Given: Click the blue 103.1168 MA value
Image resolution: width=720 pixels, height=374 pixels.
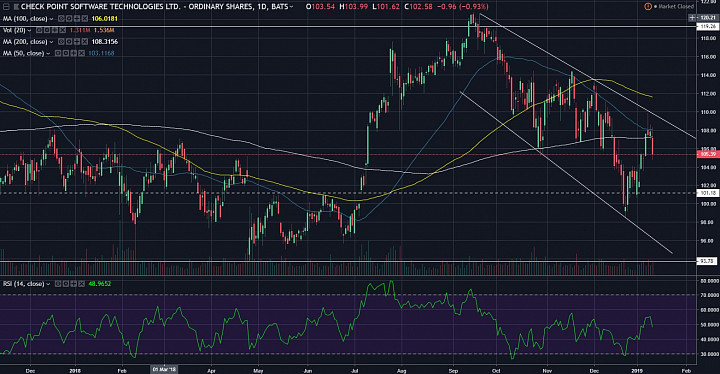Looking at the screenshot, I should (x=101, y=53).
